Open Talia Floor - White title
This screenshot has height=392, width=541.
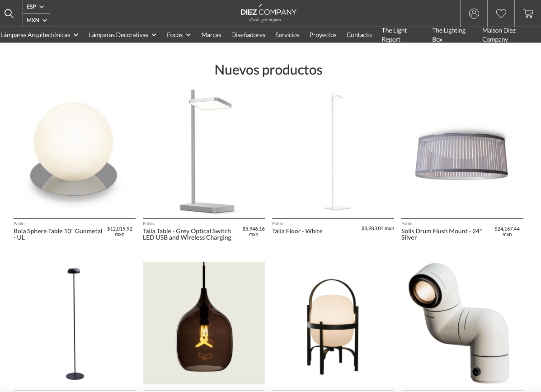297,231
